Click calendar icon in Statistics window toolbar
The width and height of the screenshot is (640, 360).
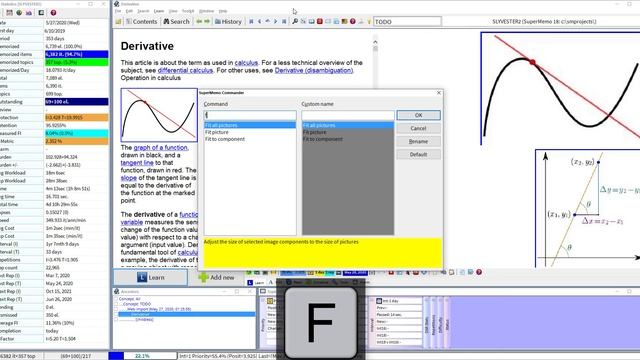pos(9,13)
